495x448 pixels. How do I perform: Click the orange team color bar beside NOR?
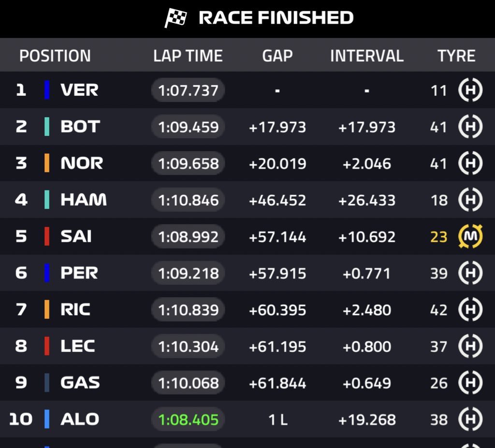[47, 163]
